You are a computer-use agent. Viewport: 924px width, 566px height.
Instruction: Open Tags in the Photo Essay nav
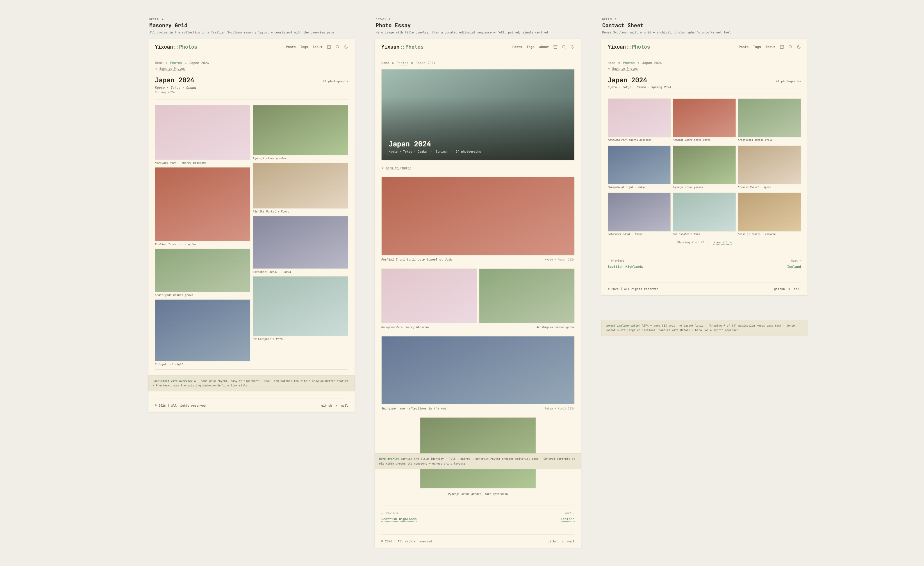click(530, 47)
